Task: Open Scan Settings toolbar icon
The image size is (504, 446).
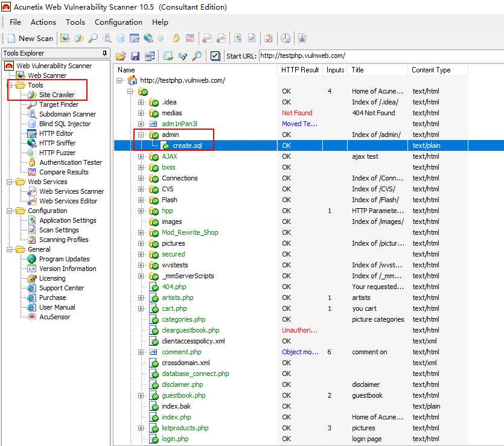Action: click(252, 38)
